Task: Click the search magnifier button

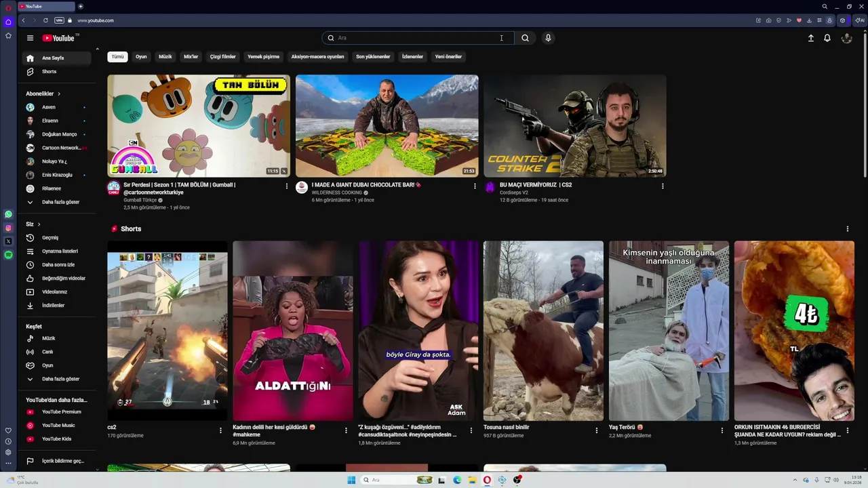Action: (525, 38)
